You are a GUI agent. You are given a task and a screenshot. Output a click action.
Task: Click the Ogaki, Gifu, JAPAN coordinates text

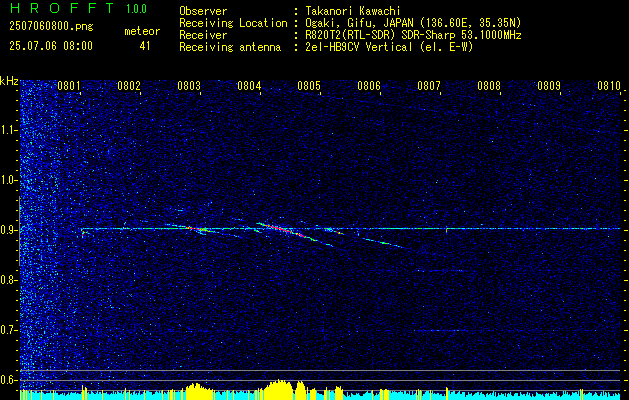pyautogui.click(x=413, y=23)
